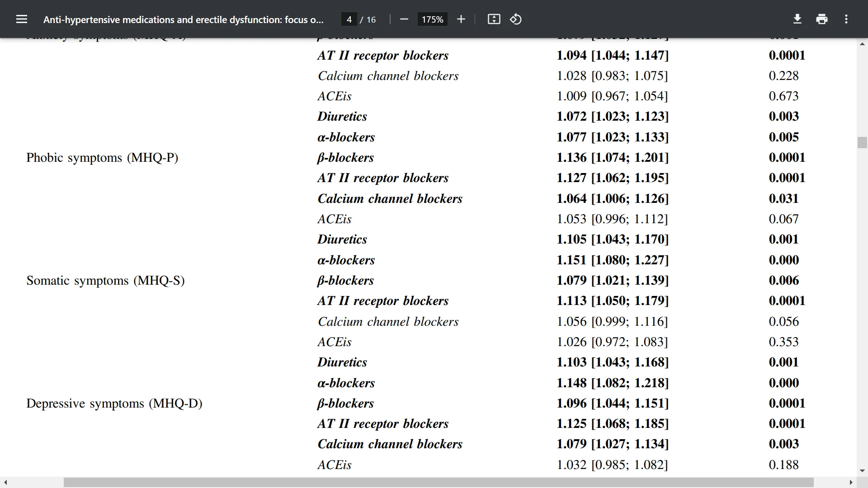Click the zoom out minus button
This screenshot has height=488, width=868.
click(x=403, y=20)
